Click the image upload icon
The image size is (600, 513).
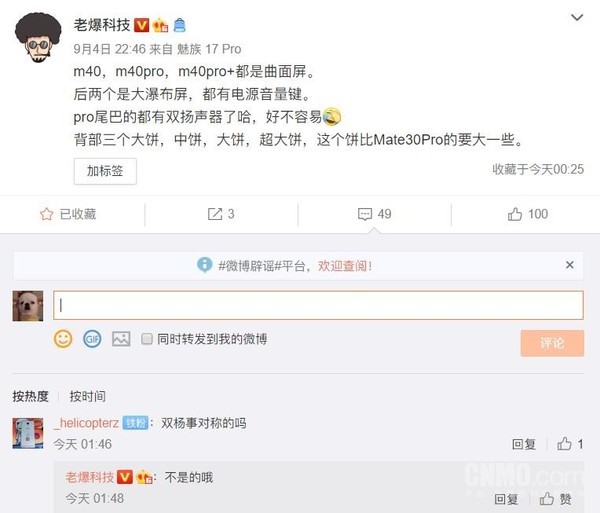(121, 339)
